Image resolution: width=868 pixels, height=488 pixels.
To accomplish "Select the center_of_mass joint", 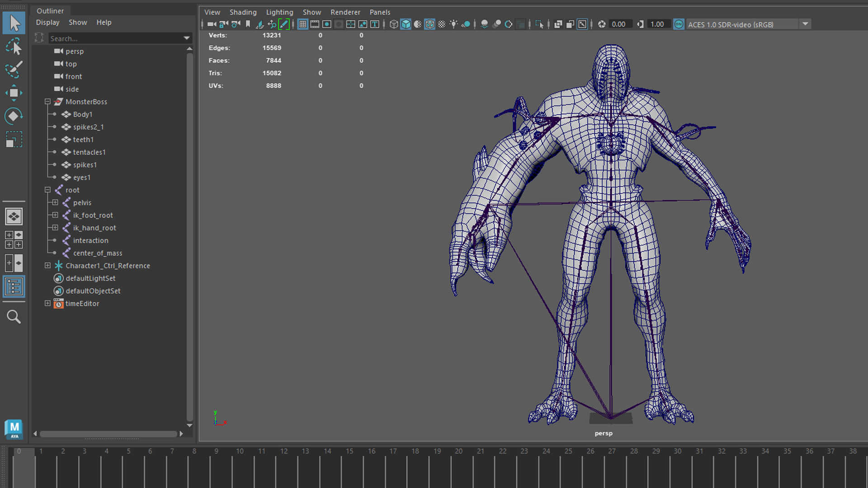I will (x=98, y=253).
